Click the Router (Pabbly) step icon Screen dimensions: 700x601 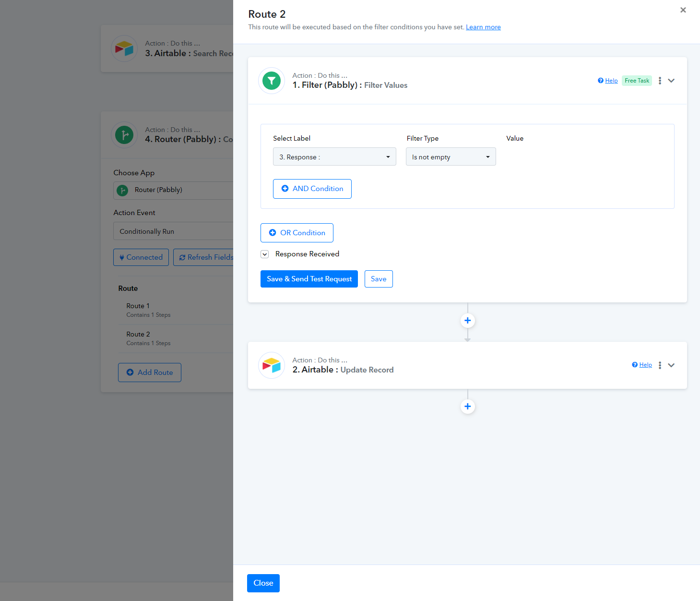coord(124,135)
